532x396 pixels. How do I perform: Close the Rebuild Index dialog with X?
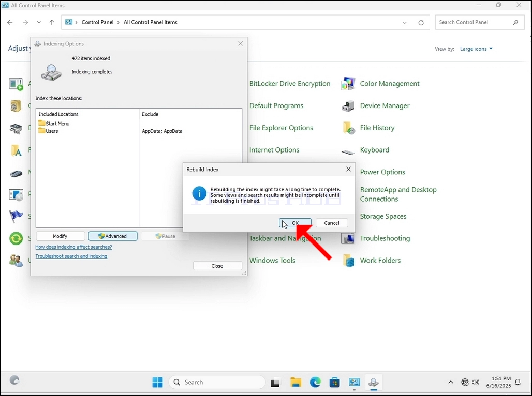348,169
